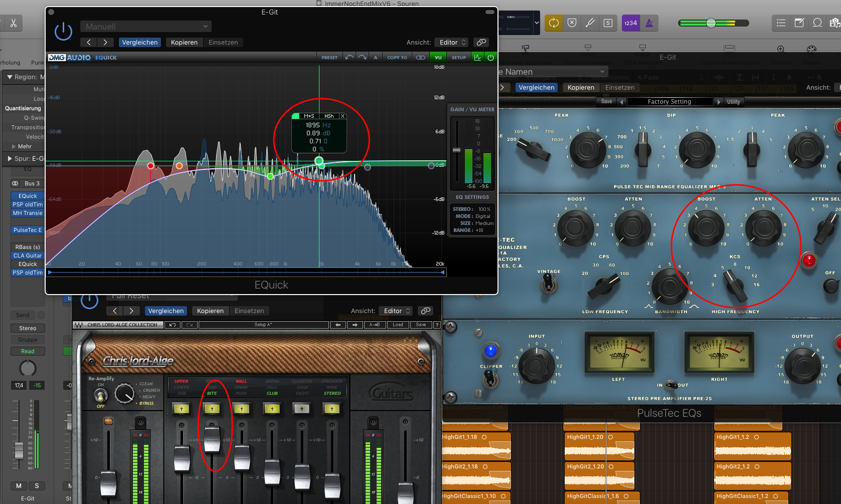This screenshot has height=504, width=841.
Task: Open the Utility menu in PulseTec
Action: (734, 102)
